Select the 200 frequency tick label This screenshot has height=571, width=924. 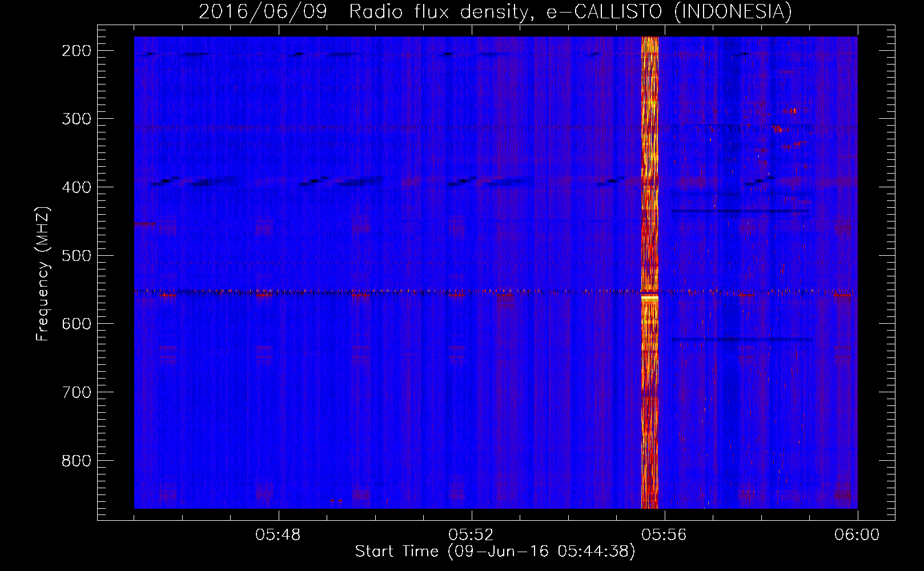(77, 51)
